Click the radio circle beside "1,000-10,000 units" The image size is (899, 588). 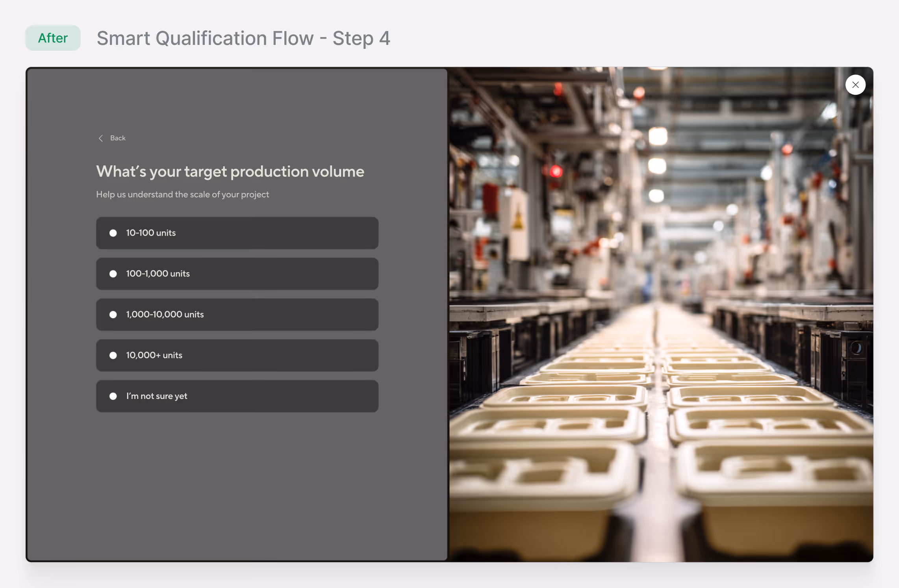point(113,314)
